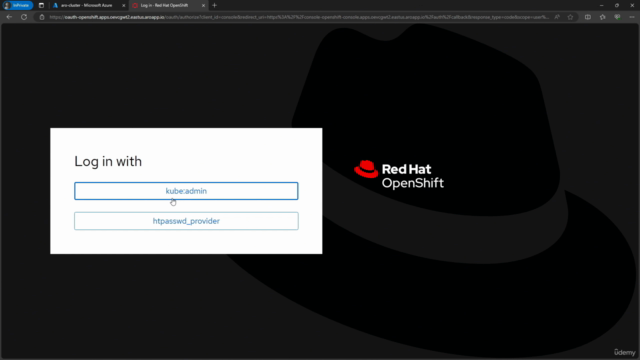Open the InPrivate profile badge

17,5
